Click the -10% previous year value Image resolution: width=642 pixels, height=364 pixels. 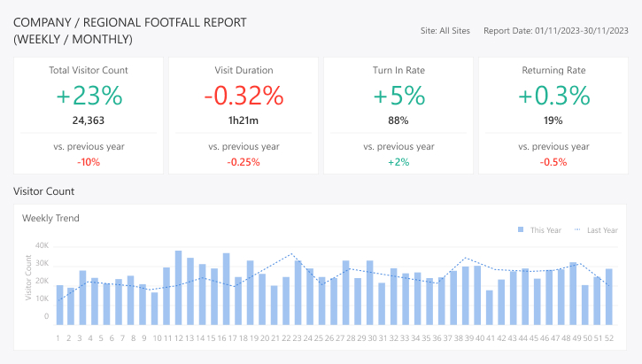pos(89,162)
